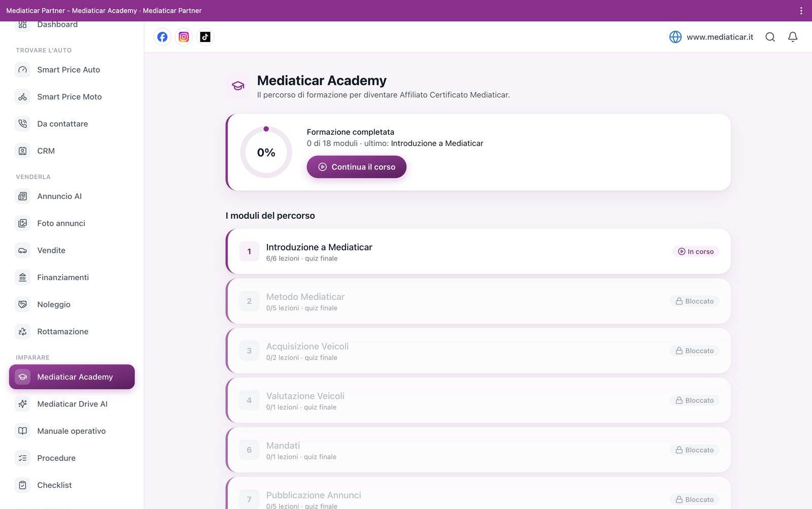Click the globe icon beside www.mediaticar.it
Image resolution: width=812 pixels, height=509 pixels.
click(675, 37)
